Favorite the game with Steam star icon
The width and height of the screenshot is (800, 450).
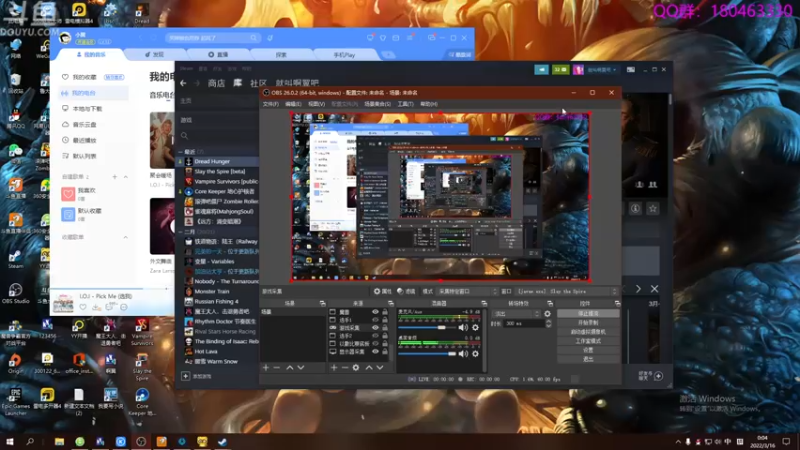[x=653, y=208]
